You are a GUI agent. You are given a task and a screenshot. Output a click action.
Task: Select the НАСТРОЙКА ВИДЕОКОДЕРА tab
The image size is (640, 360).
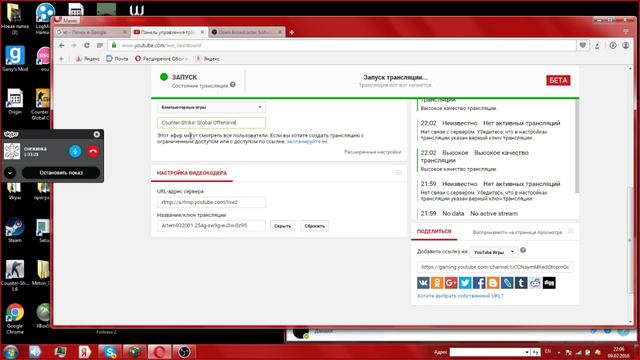tap(192, 173)
